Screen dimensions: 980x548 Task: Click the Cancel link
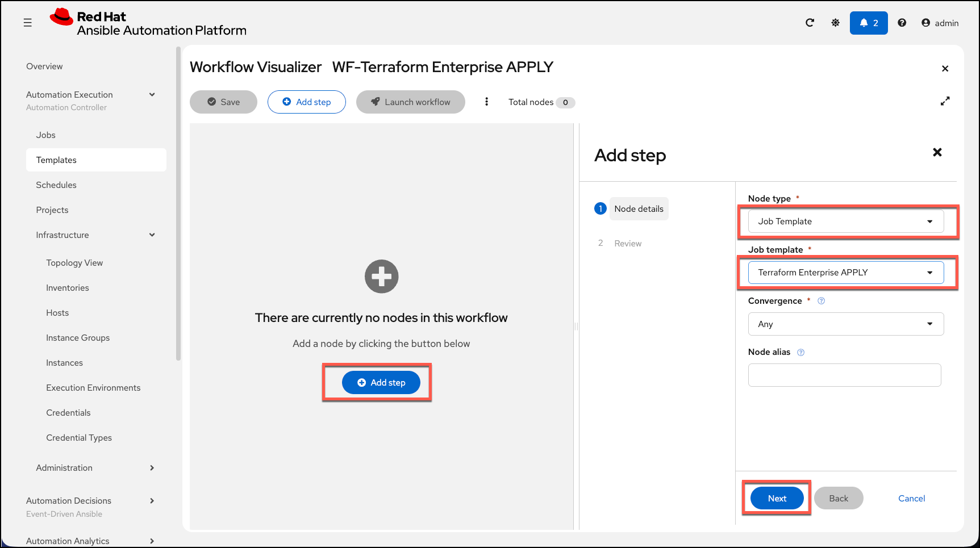click(x=911, y=498)
